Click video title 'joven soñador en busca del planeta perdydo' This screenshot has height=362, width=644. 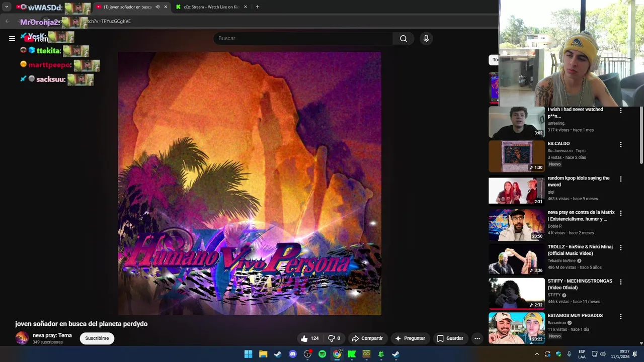82,324
